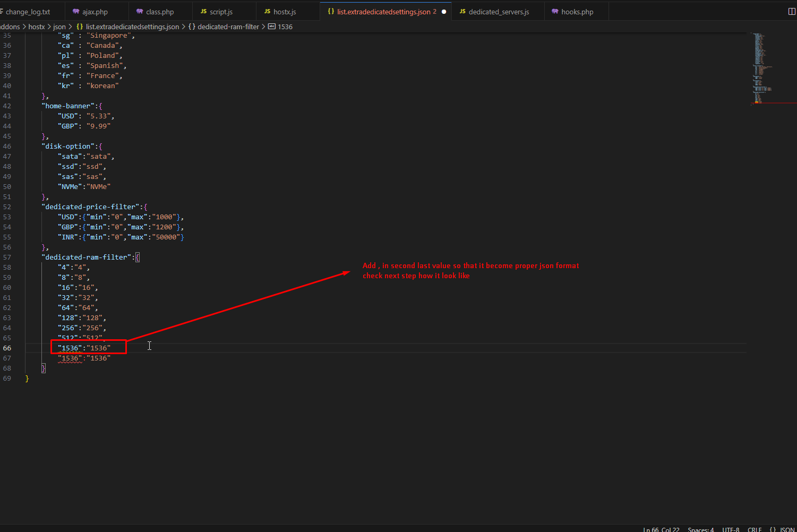Click the JS icon on script.js tab

click(203, 12)
